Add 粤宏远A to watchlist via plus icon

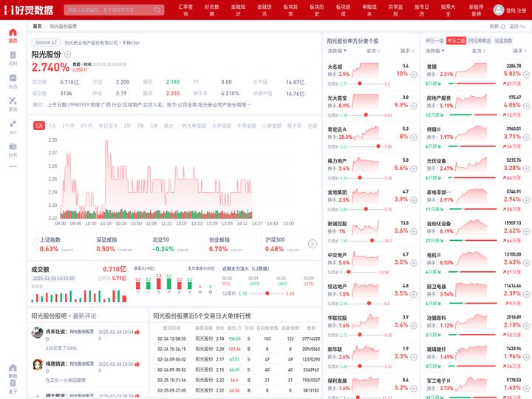[x=414, y=137]
